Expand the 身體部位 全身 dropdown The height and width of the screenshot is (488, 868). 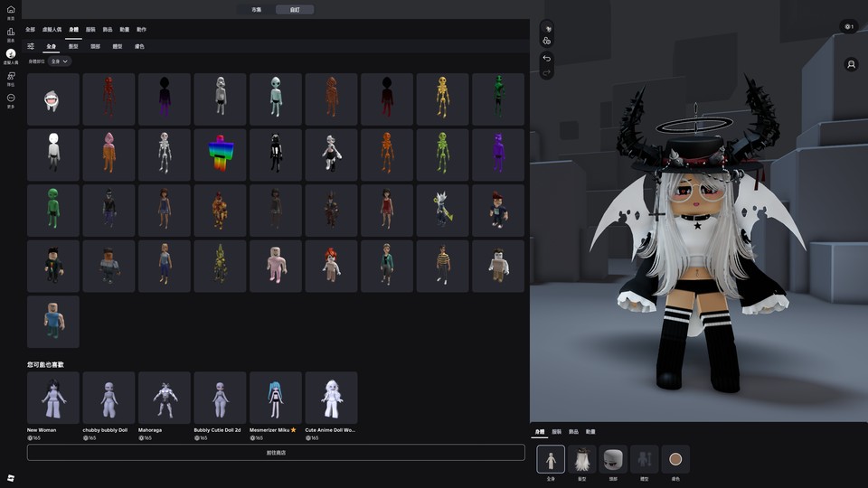tap(61, 61)
